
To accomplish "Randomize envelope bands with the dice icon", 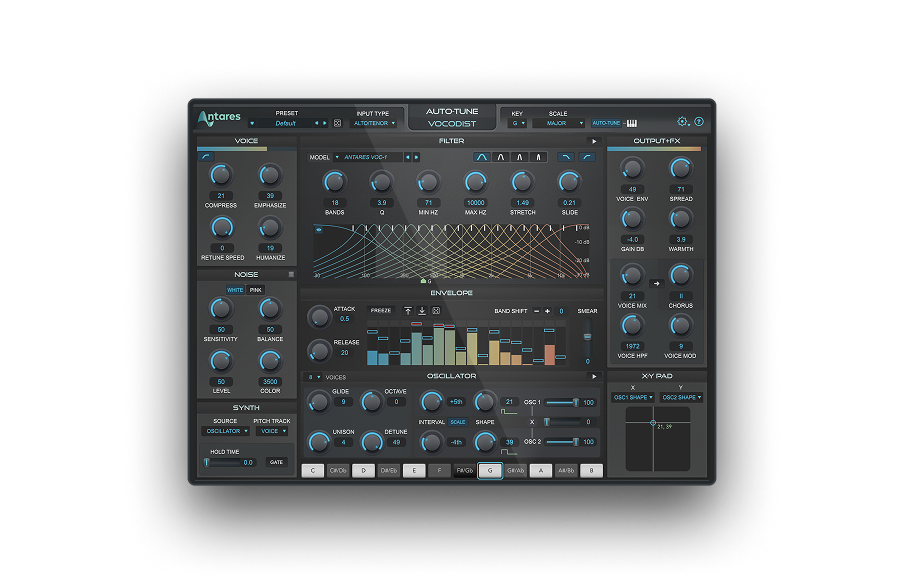I will tap(436, 311).
